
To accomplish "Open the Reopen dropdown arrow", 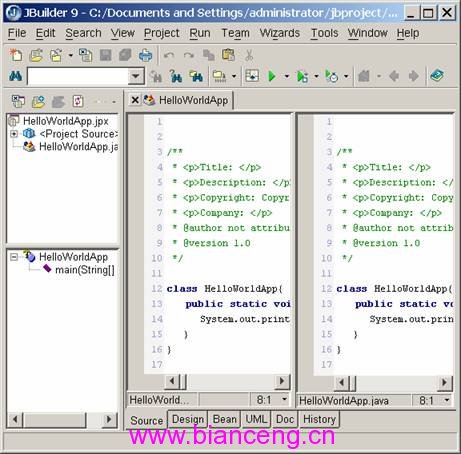I will click(x=70, y=55).
